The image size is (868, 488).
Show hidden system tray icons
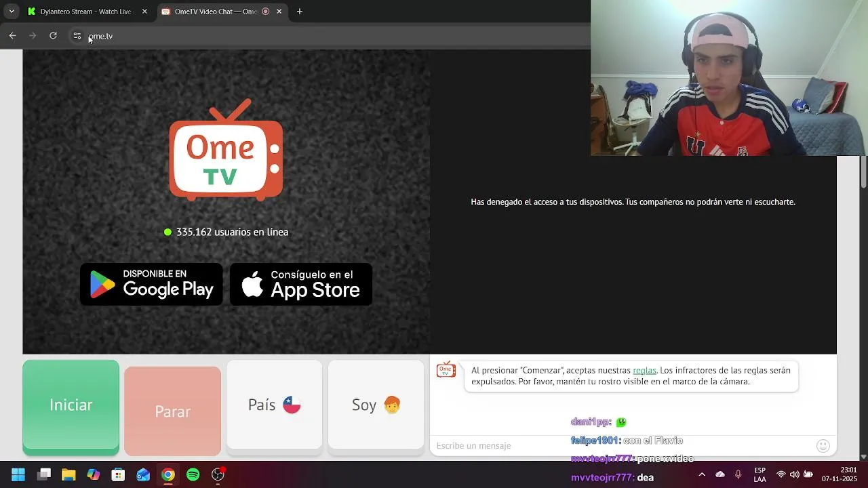click(702, 475)
